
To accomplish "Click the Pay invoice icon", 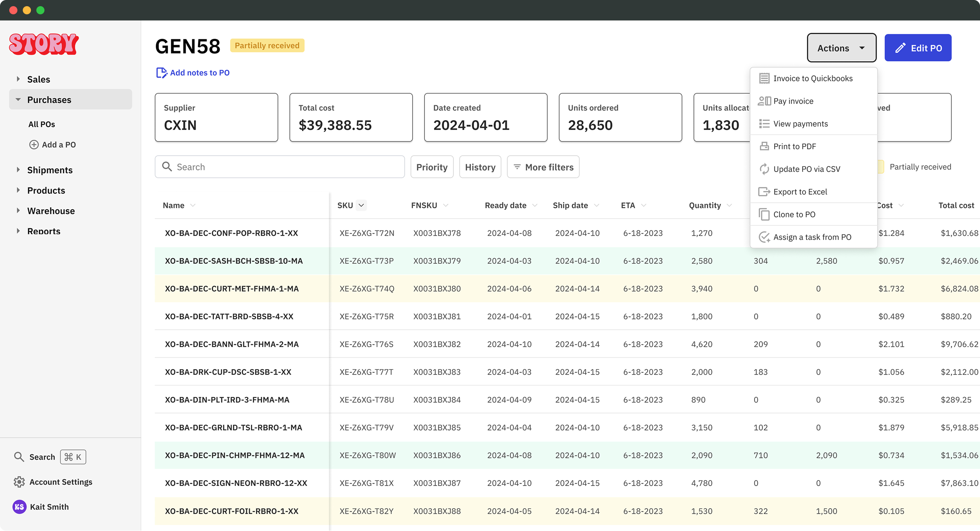I will click(x=764, y=101).
